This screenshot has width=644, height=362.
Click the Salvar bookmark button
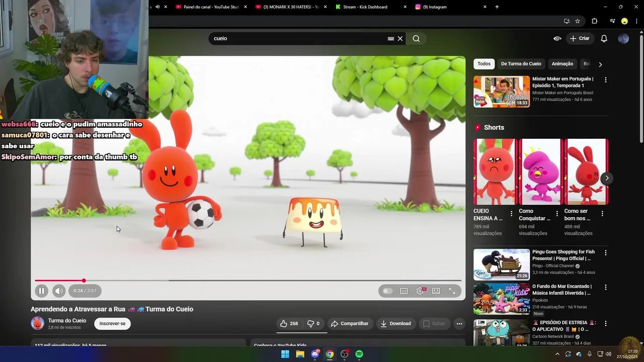pos(434,324)
